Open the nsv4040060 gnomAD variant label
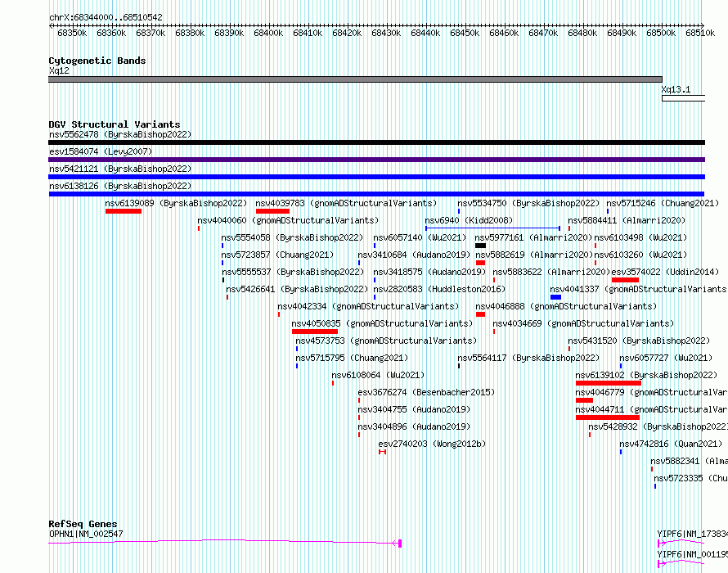This screenshot has width=728, height=573. point(288,221)
